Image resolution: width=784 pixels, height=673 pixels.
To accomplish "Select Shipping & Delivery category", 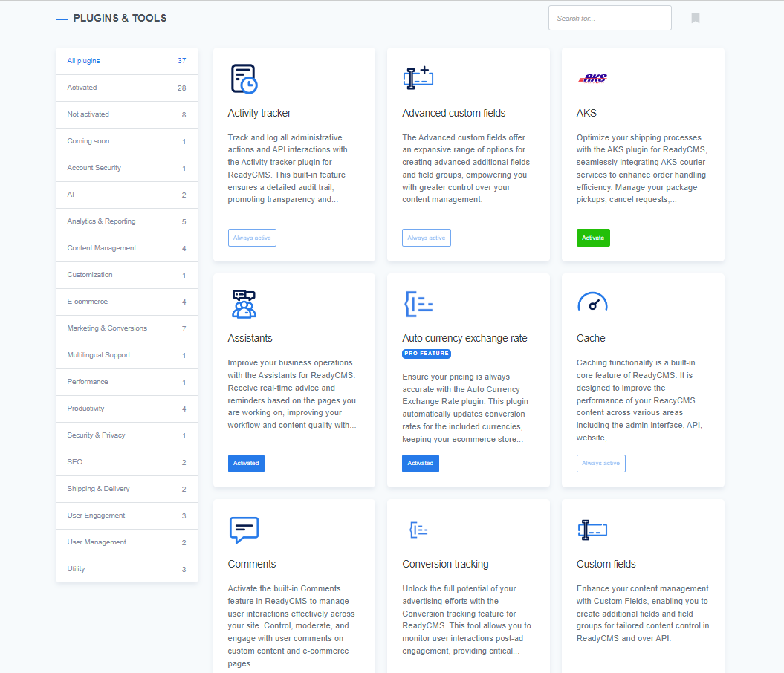I will click(x=127, y=489).
